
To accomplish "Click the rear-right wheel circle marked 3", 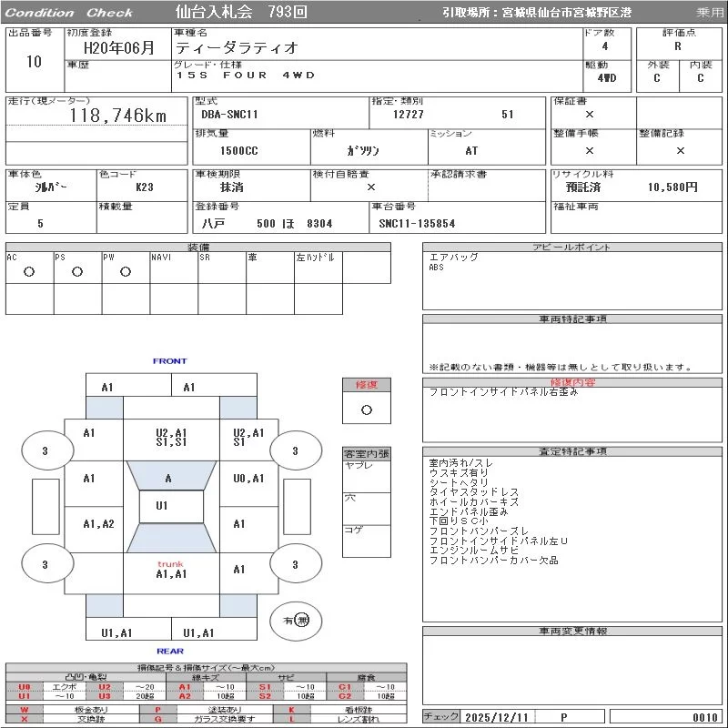I will [x=294, y=565].
